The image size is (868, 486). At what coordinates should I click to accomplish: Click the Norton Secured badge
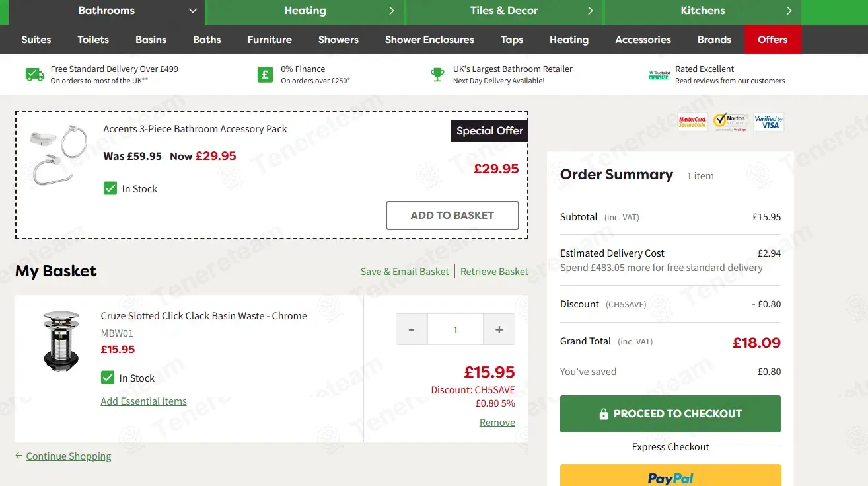tap(729, 122)
